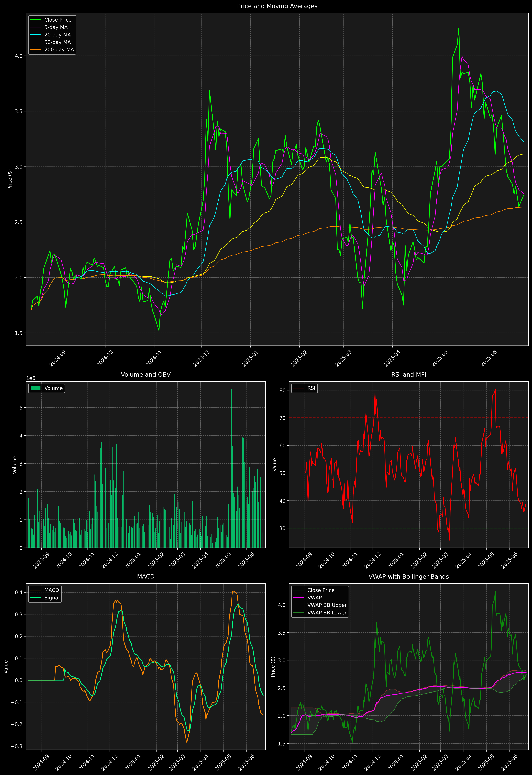Click the "Volume and OBV" chart title
Image resolution: width=532 pixels, height=775 pixels.
tap(146, 374)
